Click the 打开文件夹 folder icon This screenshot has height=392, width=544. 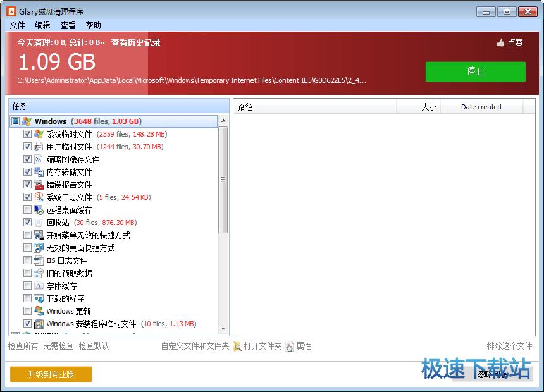click(237, 346)
